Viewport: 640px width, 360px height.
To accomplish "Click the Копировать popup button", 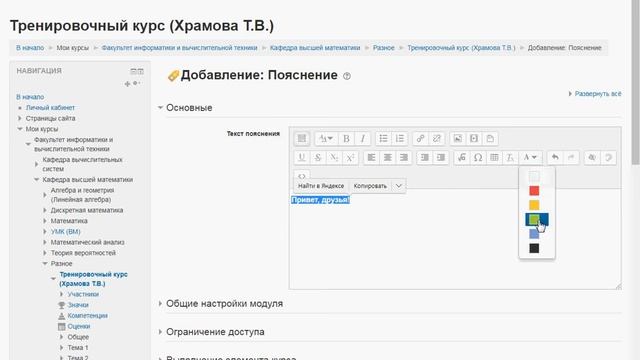I will (370, 186).
